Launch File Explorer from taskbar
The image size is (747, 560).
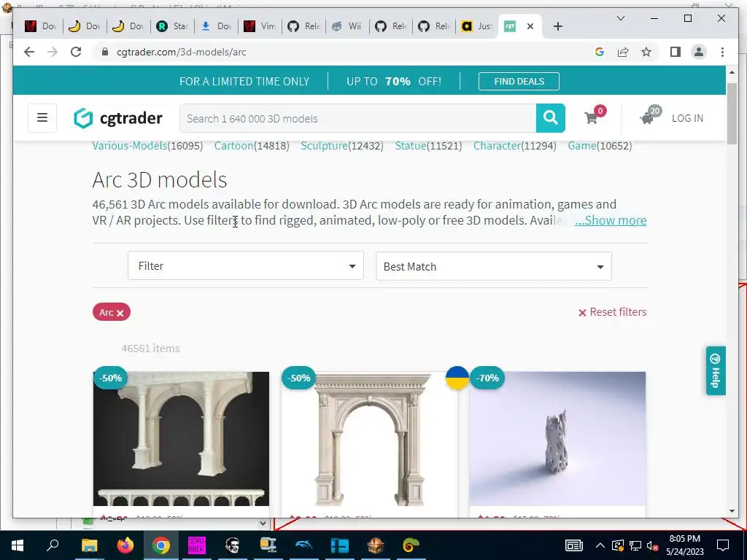(89, 545)
